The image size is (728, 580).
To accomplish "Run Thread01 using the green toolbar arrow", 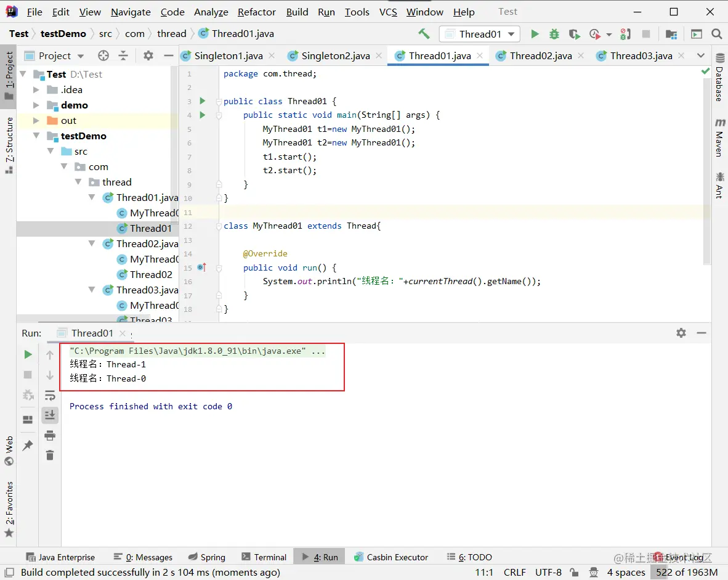I will pos(535,34).
